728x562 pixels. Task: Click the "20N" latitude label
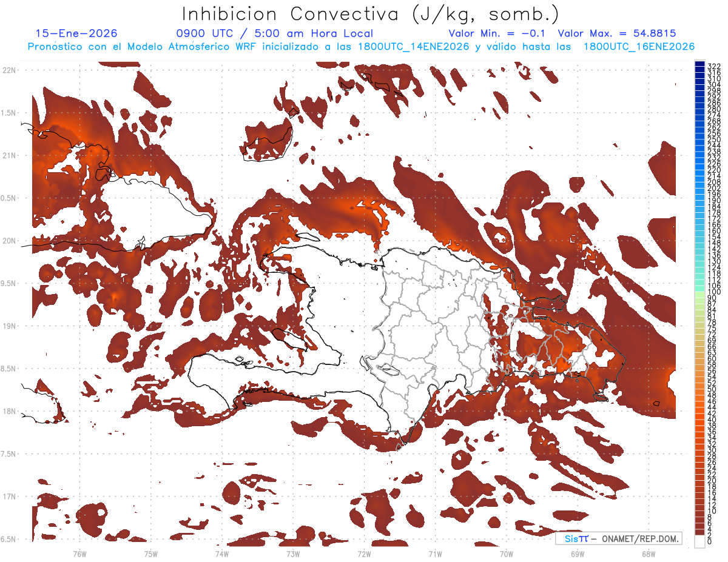point(8,241)
